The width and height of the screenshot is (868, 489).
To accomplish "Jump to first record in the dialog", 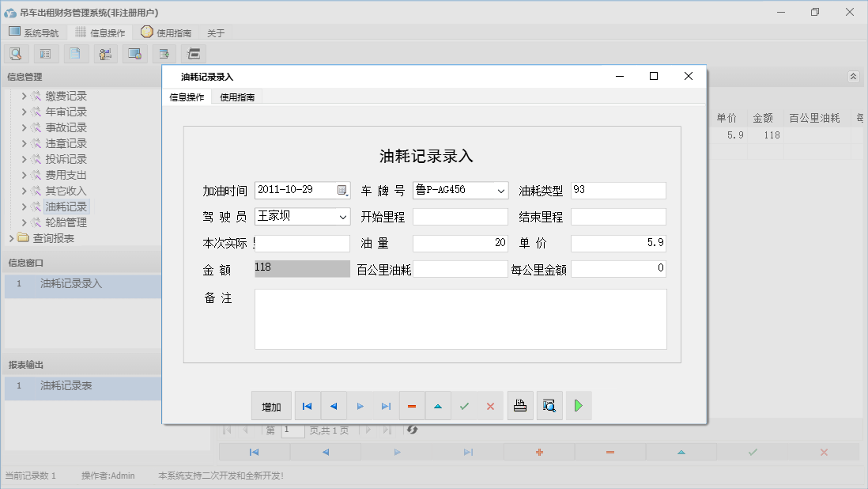I will pyautogui.click(x=308, y=405).
